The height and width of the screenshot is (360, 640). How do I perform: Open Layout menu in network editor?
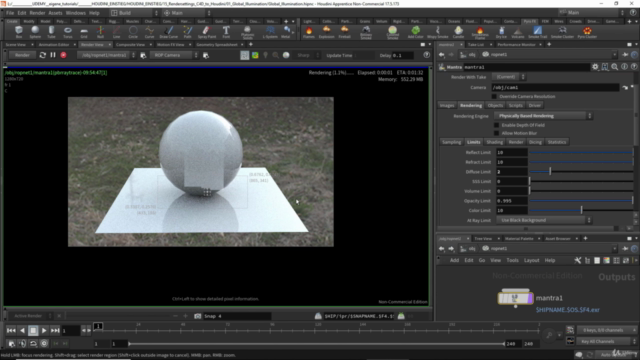531,260
